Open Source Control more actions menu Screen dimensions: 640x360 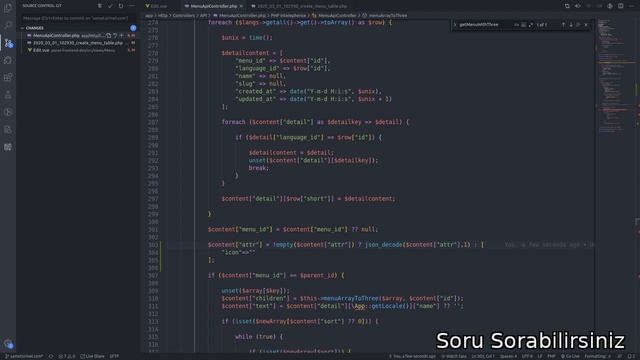[131, 6]
